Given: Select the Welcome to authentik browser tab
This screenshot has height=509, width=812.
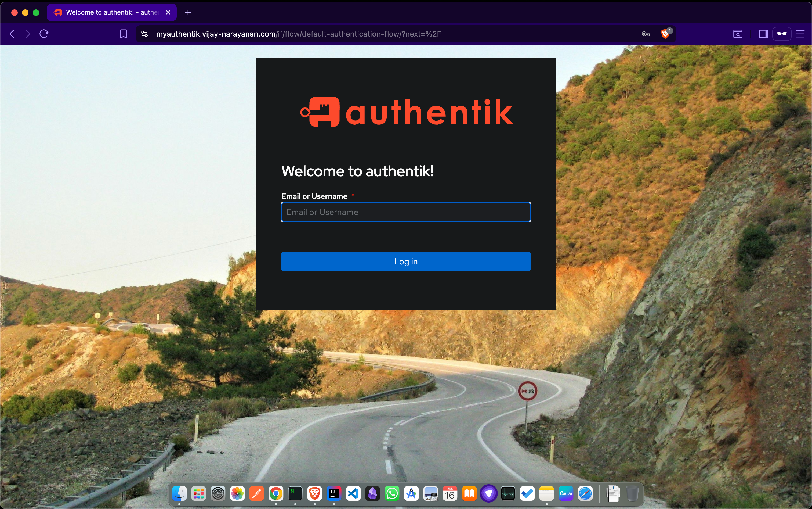Looking at the screenshot, I should tap(112, 12).
